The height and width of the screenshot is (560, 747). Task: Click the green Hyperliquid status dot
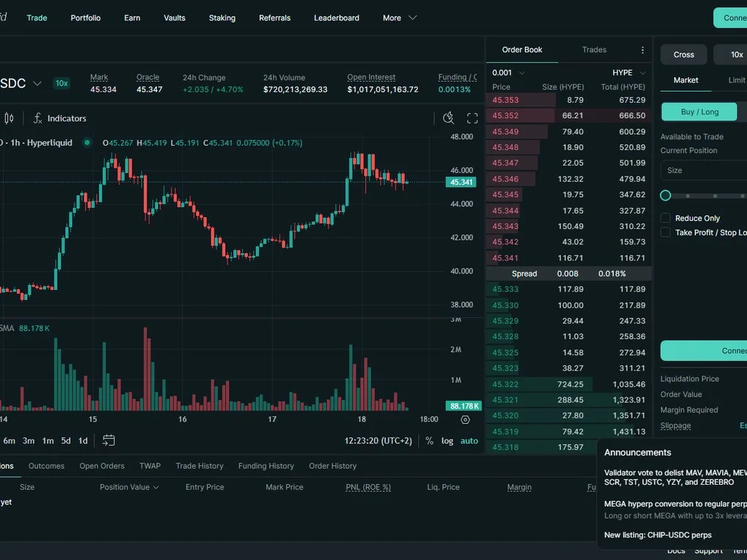pos(88,142)
